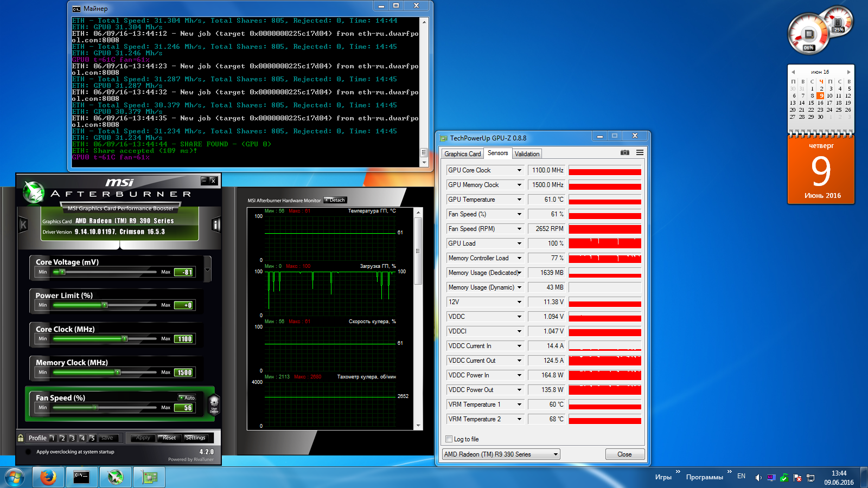The height and width of the screenshot is (488, 868).
Task: Take GPU-Z screenshot via camera icon
Action: (x=625, y=153)
